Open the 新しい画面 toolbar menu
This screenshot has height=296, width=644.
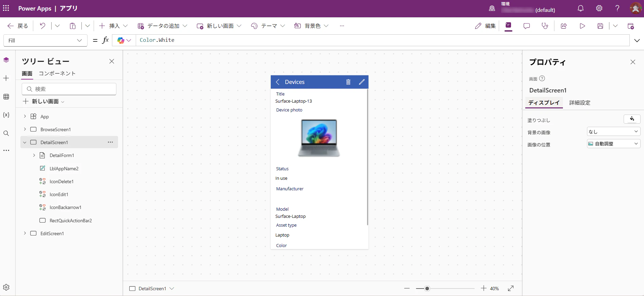[x=219, y=26]
